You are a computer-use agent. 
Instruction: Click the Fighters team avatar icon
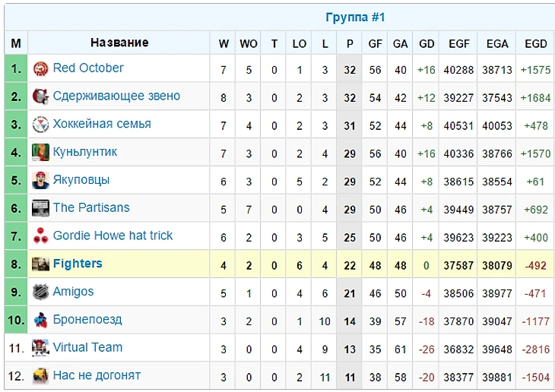click(40, 264)
